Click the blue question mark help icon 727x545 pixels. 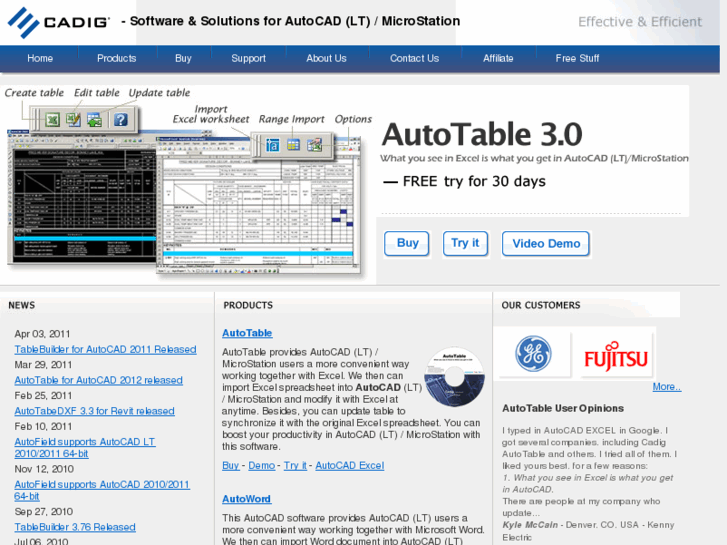pos(121,120)
